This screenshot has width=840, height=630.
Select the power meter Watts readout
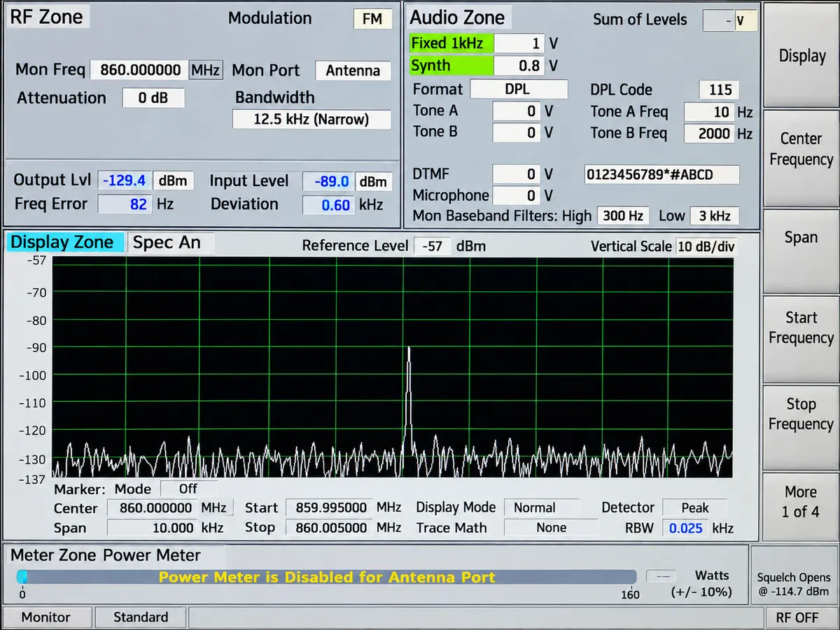click(660, 576)
